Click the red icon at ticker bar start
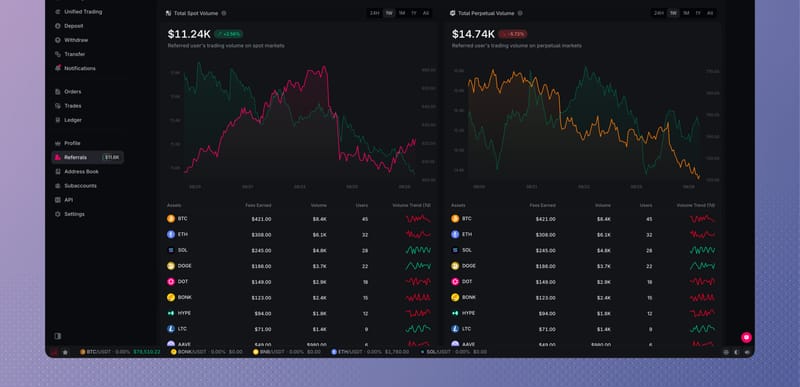Screen dimensions: 800x387 click(55, 352)
